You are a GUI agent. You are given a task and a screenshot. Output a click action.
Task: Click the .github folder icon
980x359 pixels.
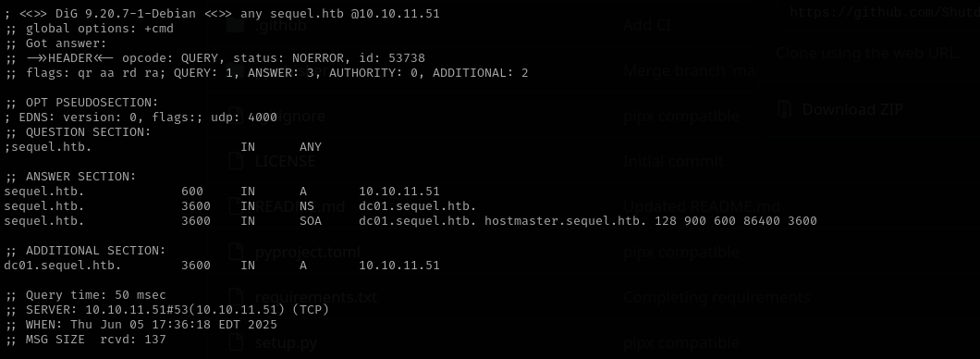point(235,25)
